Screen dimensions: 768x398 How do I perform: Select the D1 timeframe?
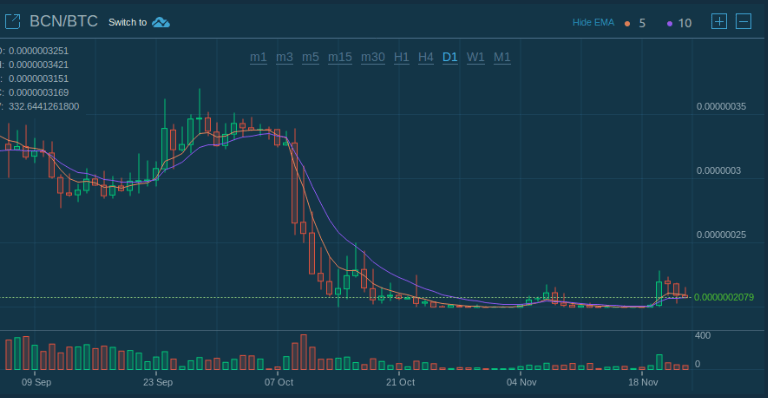click(450, 57)
